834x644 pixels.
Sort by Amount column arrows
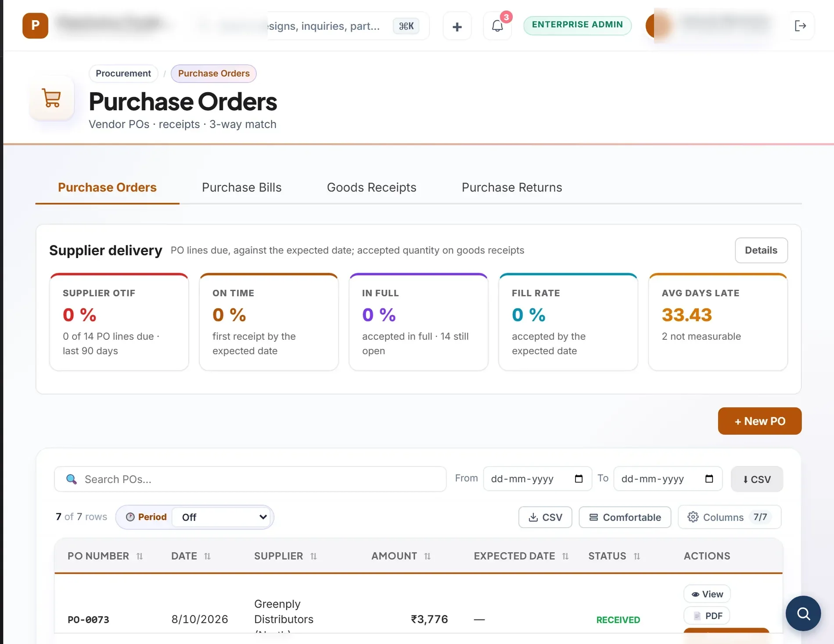coord(427,556)
